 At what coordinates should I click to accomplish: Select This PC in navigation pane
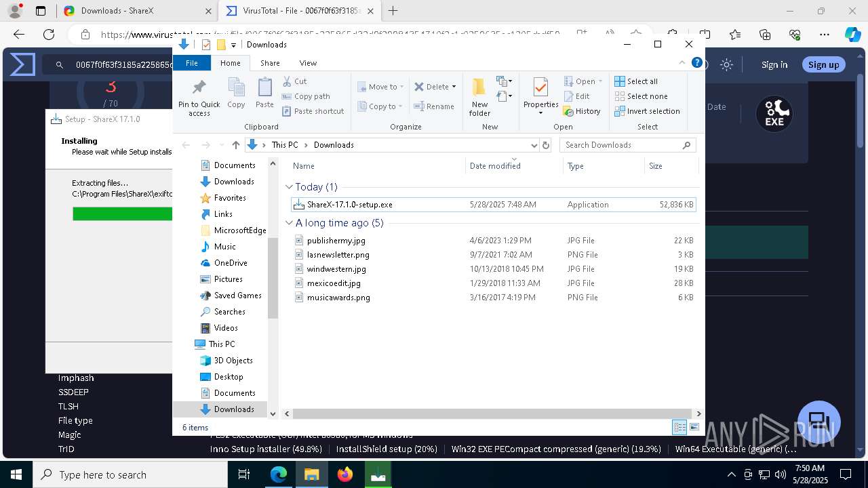click(x=214, y=344)
